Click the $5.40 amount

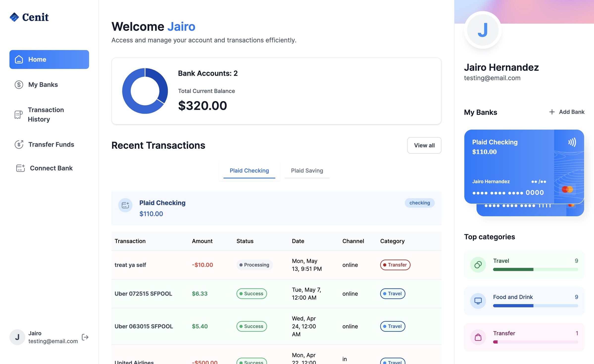click(200, 326)
